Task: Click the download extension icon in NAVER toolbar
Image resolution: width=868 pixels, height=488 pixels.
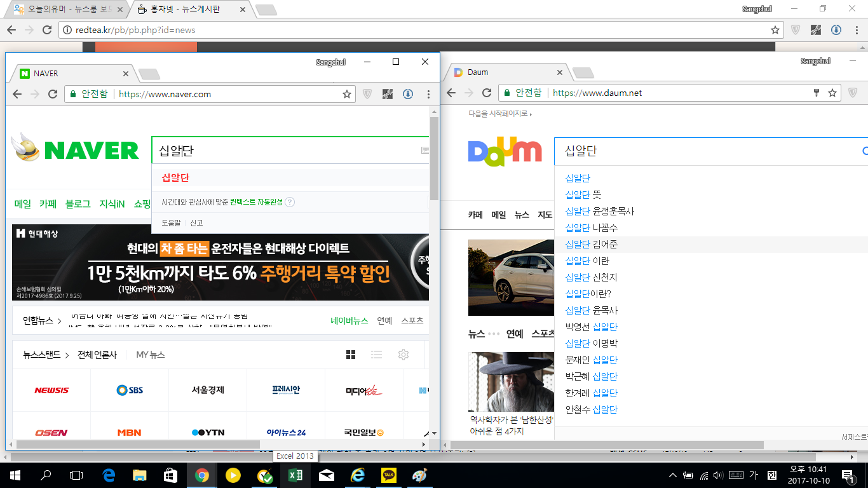Action: [408, 94]
